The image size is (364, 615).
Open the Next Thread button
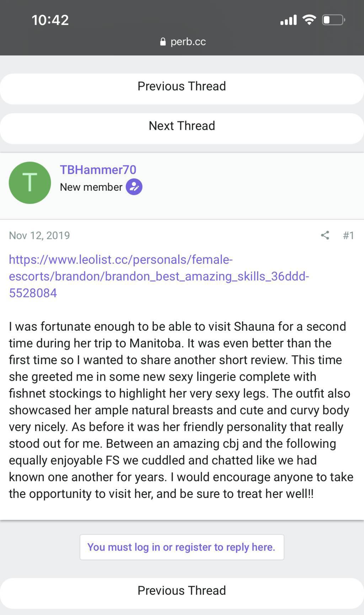182,126
